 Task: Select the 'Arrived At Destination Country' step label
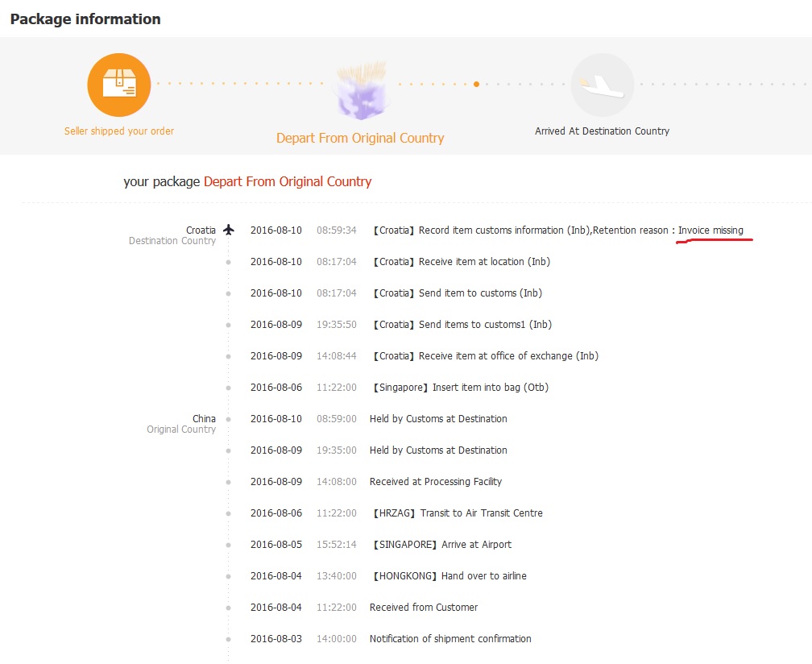click(x=602, y=131)
